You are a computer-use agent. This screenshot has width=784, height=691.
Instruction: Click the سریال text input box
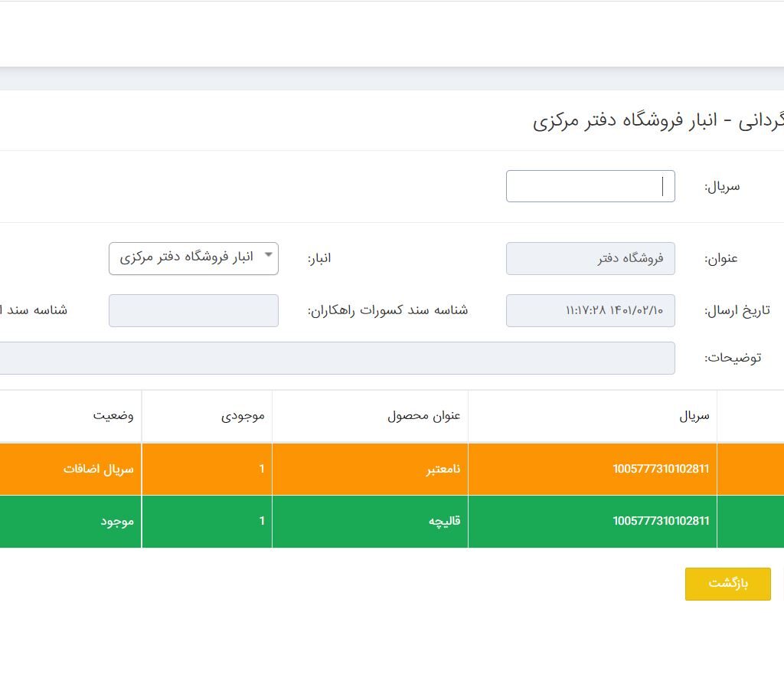pyautogui.click(x=590, y=186)
